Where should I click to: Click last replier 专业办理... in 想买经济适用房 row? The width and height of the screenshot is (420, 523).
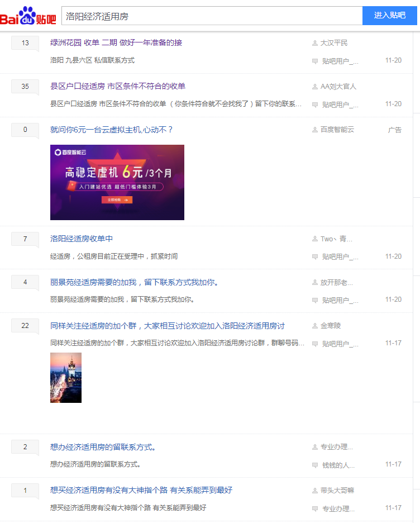338,508
